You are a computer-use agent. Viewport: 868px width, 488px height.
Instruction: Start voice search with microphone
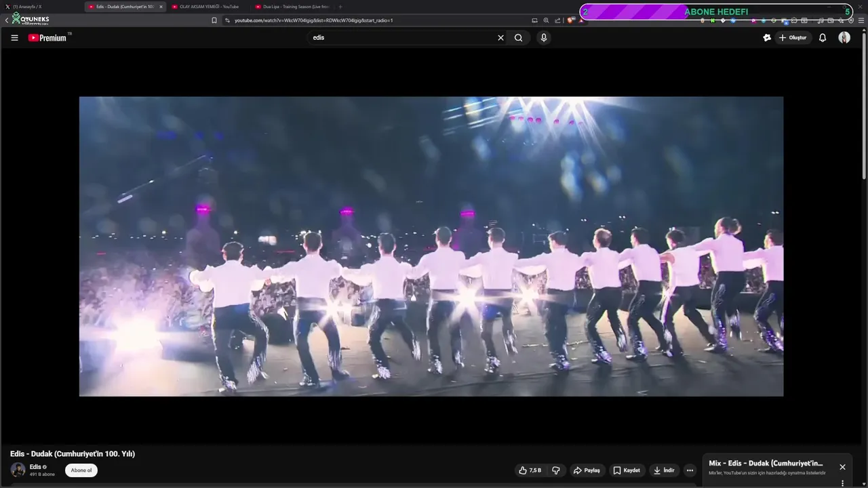(x=543, y=38)
